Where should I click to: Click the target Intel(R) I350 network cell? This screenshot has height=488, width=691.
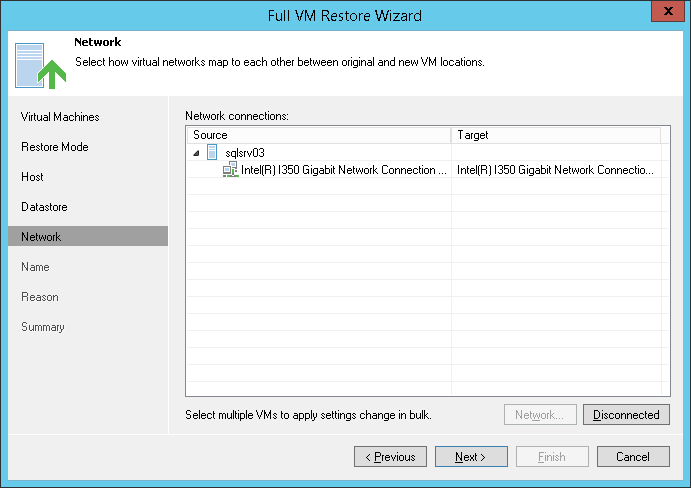point(555,171)
